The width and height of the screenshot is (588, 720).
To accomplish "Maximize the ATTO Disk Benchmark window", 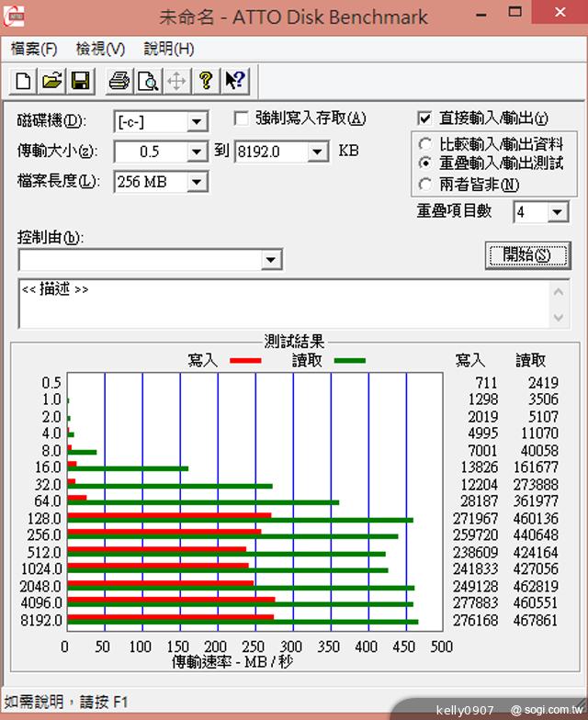I will [514, 13].
